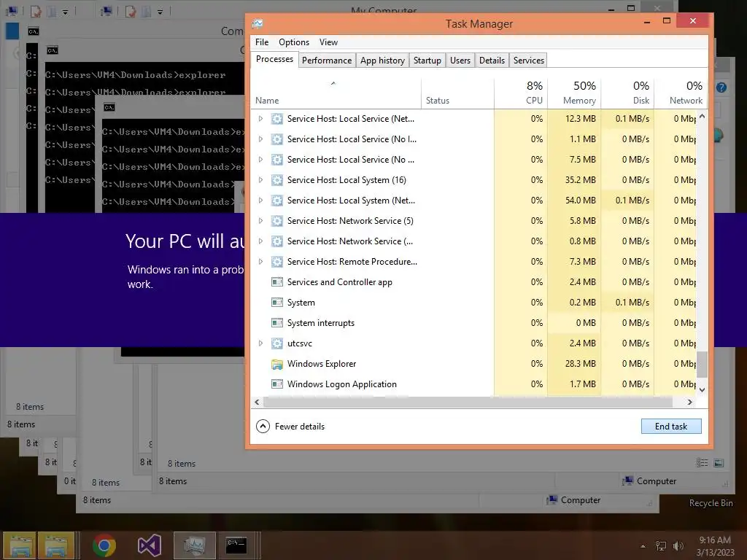Click the vertical scrollbar down arrow
The image size is (747, 560).
[702, 389]
